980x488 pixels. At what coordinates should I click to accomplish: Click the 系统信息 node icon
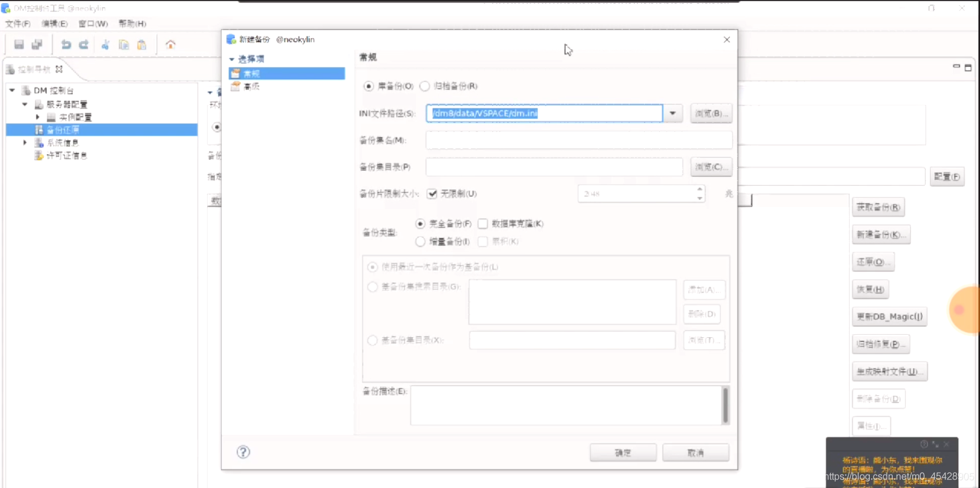coord(39,143)
